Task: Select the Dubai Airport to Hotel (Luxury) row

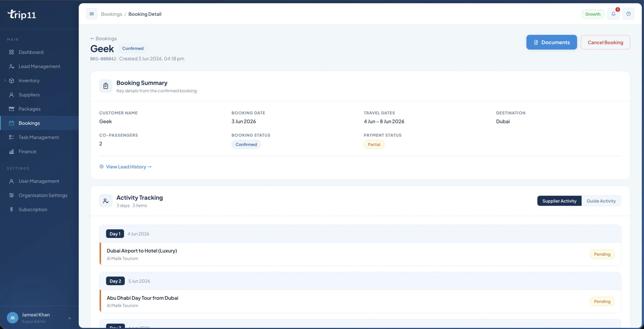Action: [360, 254]
